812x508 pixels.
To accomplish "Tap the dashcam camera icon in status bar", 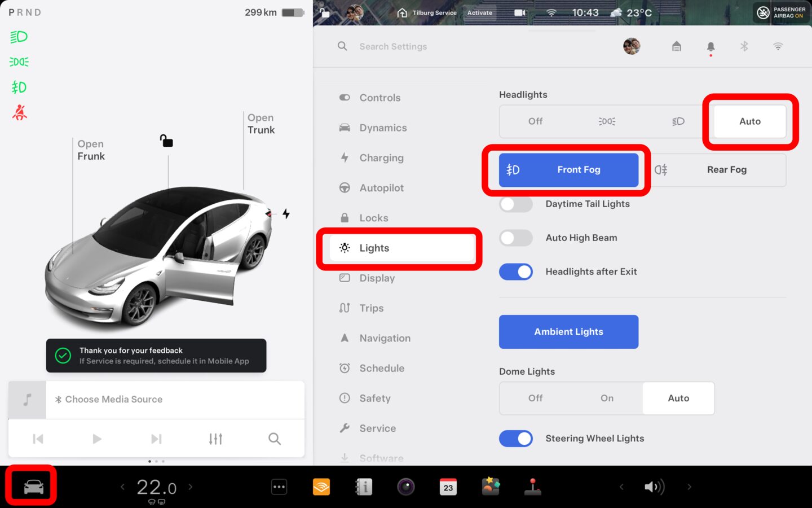I will click(x=520, y=12).
